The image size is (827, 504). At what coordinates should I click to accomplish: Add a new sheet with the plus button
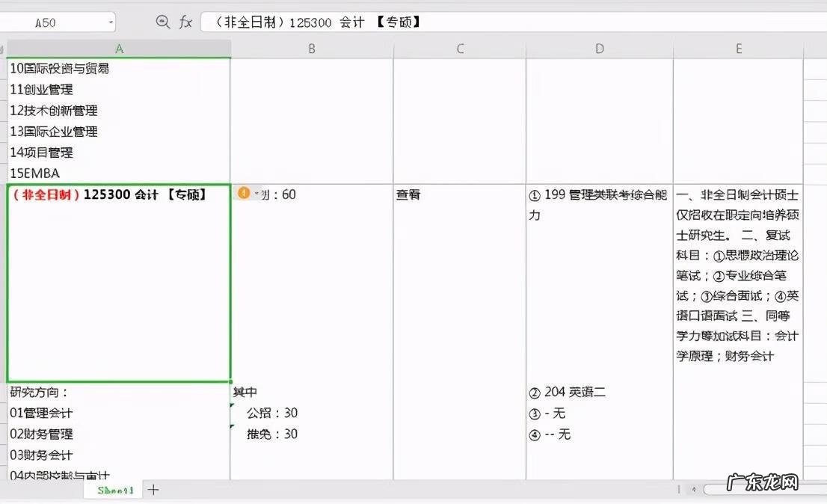click(153, 490)
